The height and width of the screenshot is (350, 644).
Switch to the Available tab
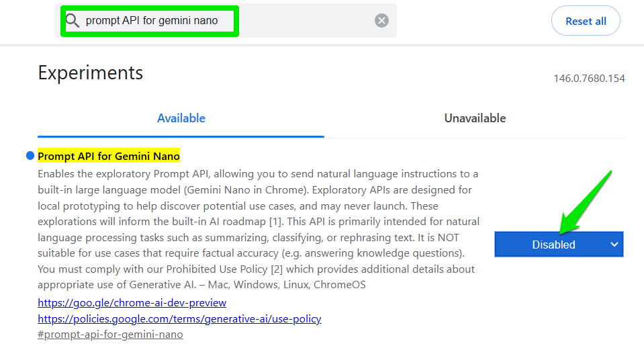181,118
